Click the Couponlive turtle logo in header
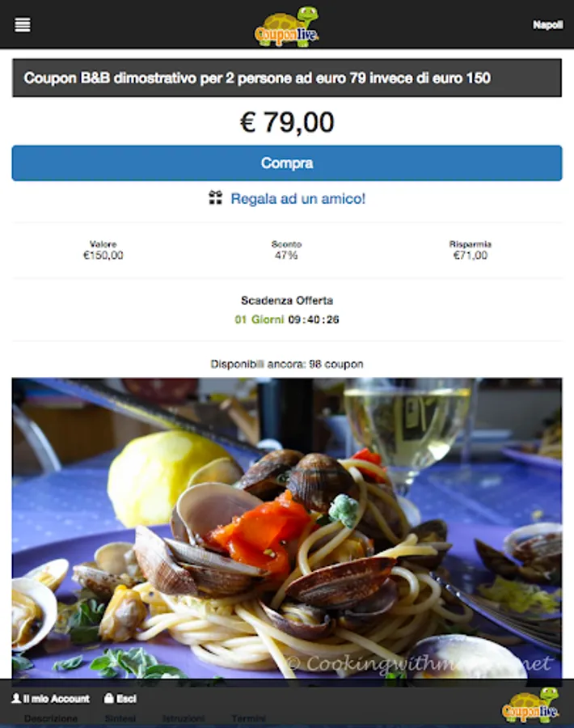The width and height of the screenshot is (574, 728). [287, 27]
